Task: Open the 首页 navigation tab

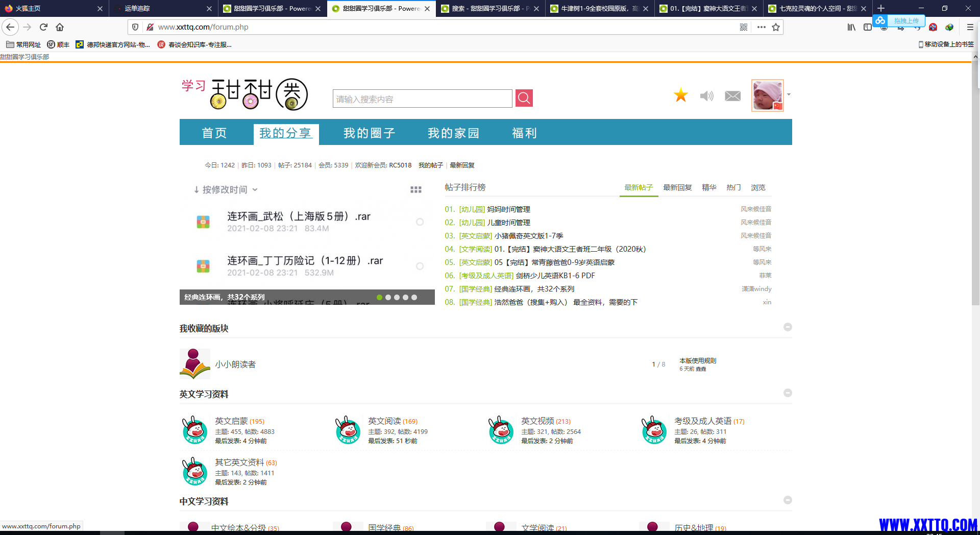Action: [214, 133]
